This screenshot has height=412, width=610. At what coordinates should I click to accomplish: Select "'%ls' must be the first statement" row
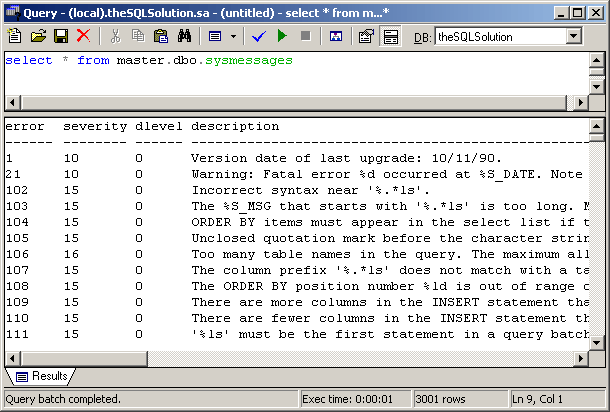(x=296, y=334)
